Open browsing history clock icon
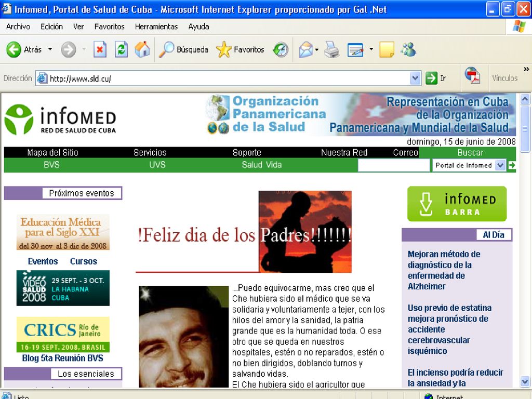 pyautogui.click(x=281, y=50)
